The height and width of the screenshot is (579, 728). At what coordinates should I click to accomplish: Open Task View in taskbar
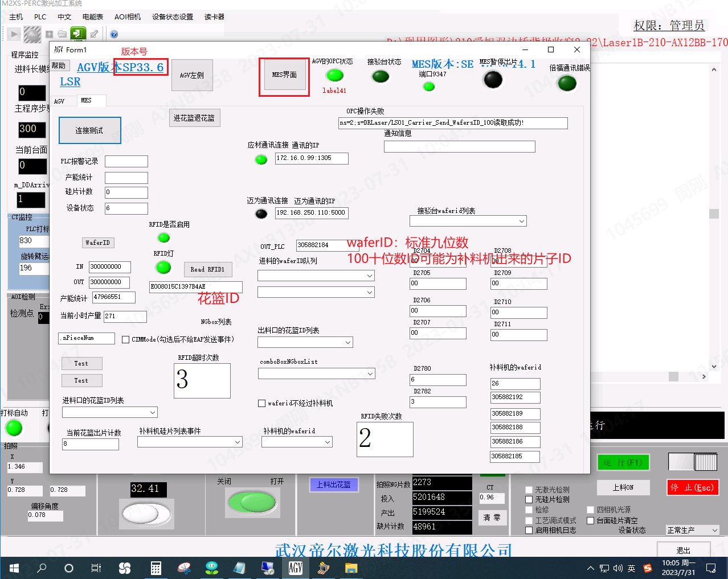[96, 568]
